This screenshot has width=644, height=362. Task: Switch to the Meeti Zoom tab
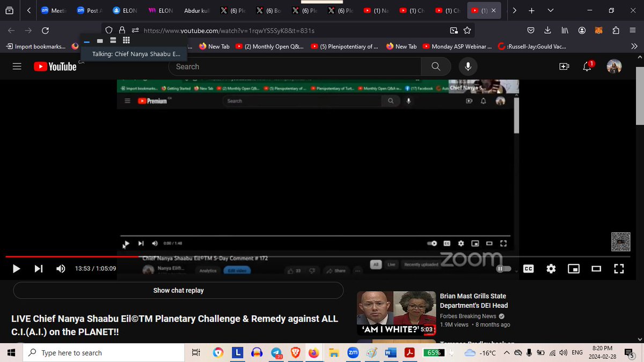coord(54,10)
